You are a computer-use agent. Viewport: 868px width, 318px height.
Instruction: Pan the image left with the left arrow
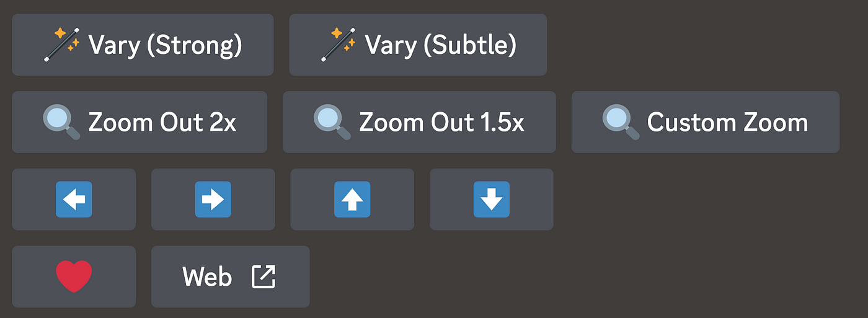pyautogui.click(x=74, y=200)
